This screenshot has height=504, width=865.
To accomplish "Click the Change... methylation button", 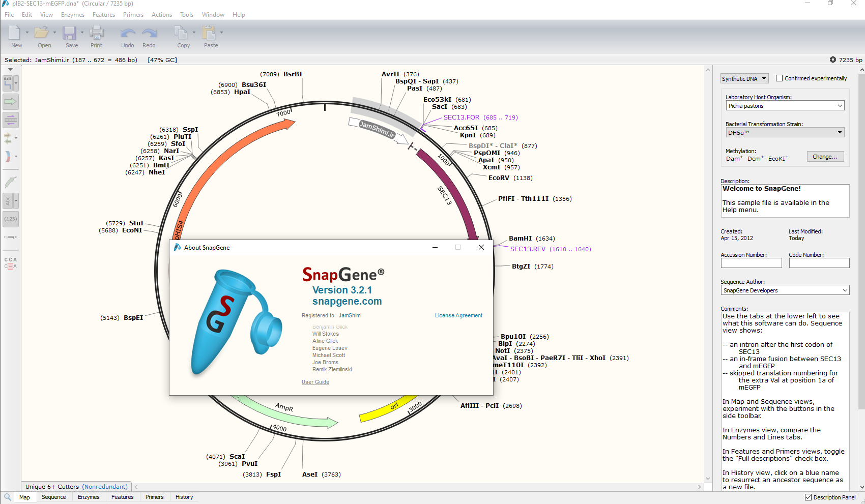I will point(825,157).
